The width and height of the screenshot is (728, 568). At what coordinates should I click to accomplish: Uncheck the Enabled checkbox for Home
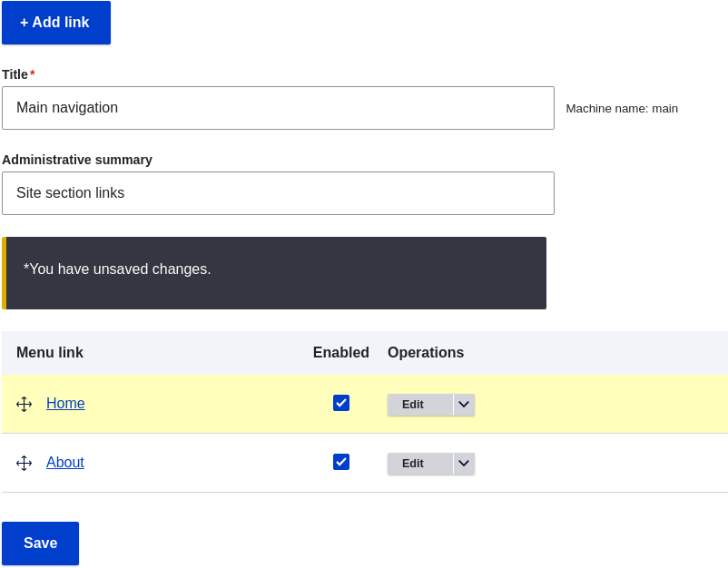[341, 403]
